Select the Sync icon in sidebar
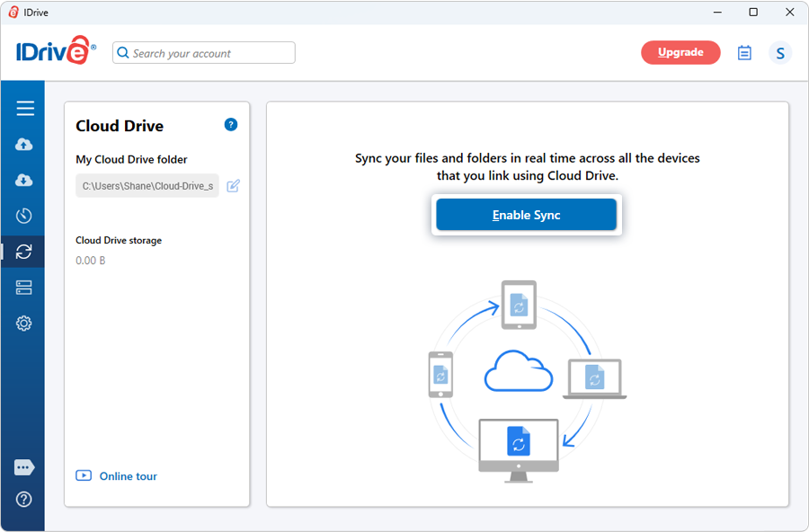 (x=24, y=252)
